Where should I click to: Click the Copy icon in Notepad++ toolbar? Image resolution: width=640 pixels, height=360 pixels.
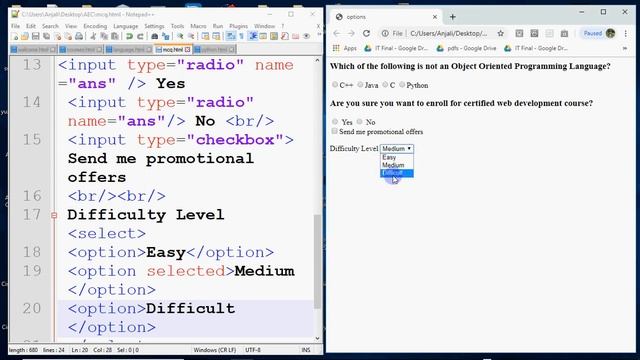[x=104, y=37]
